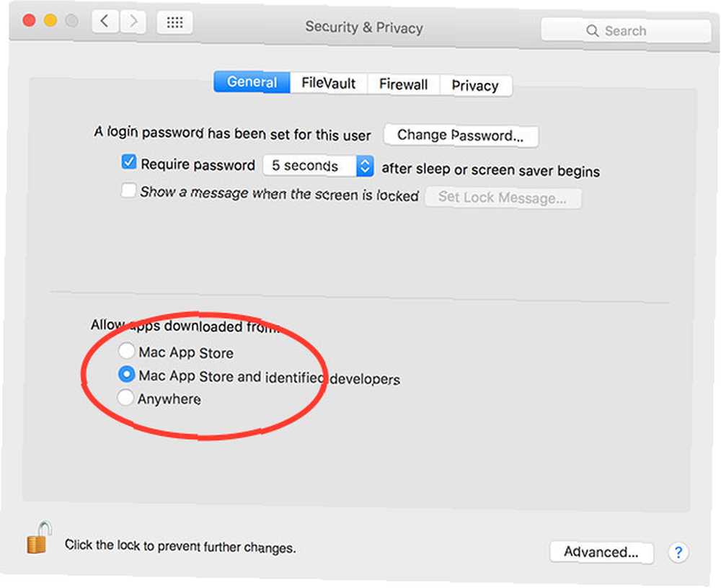The width and height of the screenshot is (721, 588).
Task: Open the Advanced settings button
Action: coord(601,551)
